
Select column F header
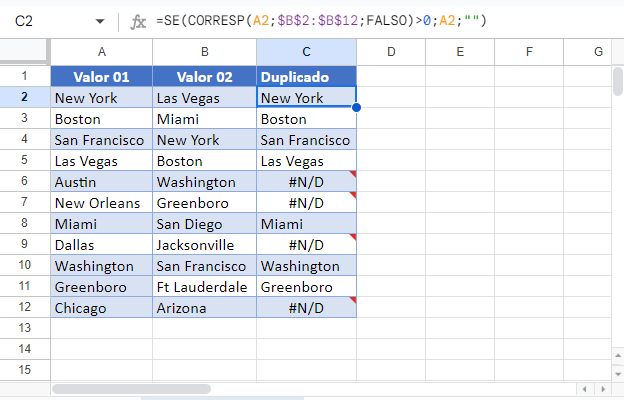click(529, 52)
